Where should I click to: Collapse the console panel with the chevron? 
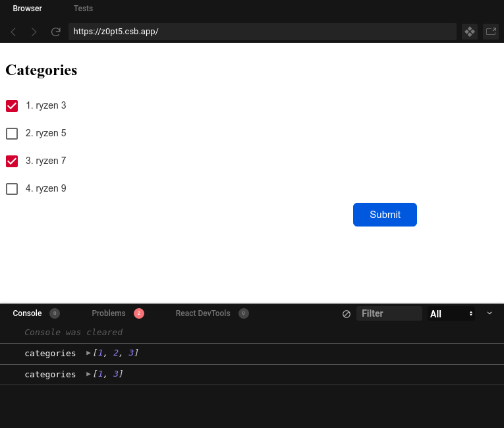[x=490, y=313]
